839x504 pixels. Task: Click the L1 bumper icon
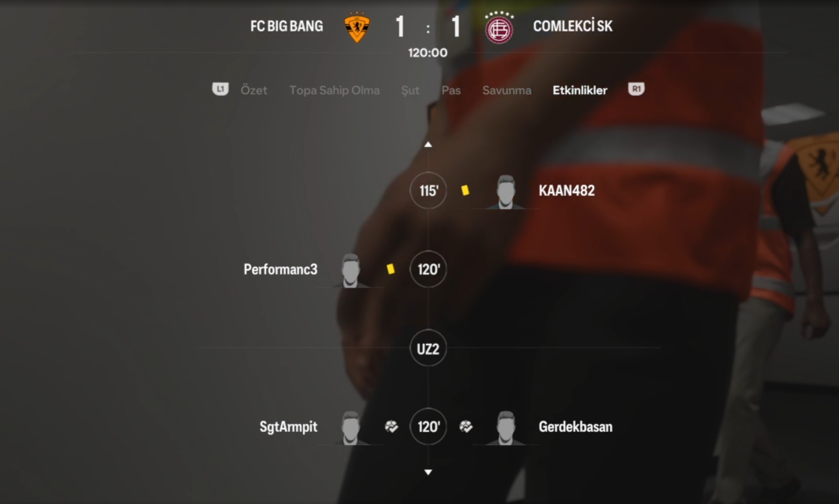pos(220,89)
